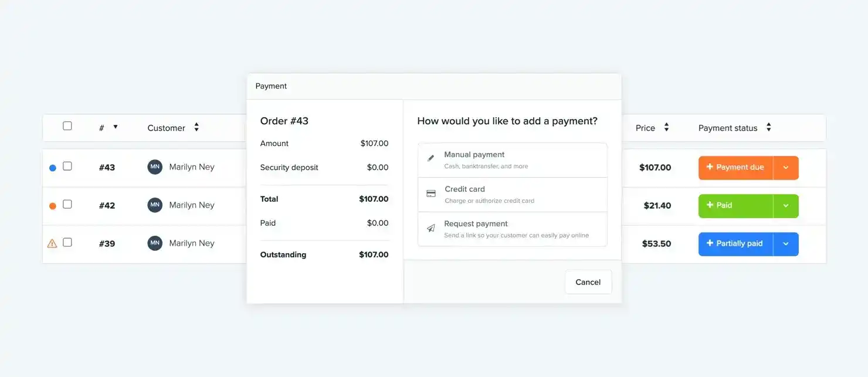The width and height of the screenshot is (868, 377).
Task: Click the Cancel button in the Payment dialog
Action: pyautogui.click(x=588, y=281)
